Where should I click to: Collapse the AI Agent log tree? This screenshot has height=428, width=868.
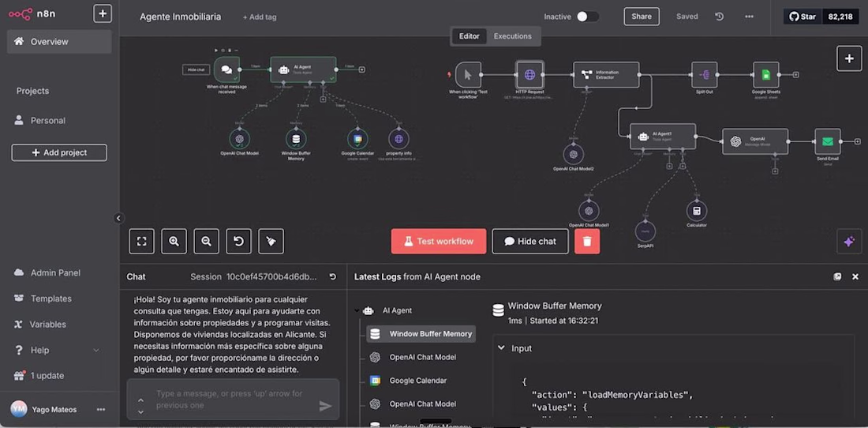[357, 310]
